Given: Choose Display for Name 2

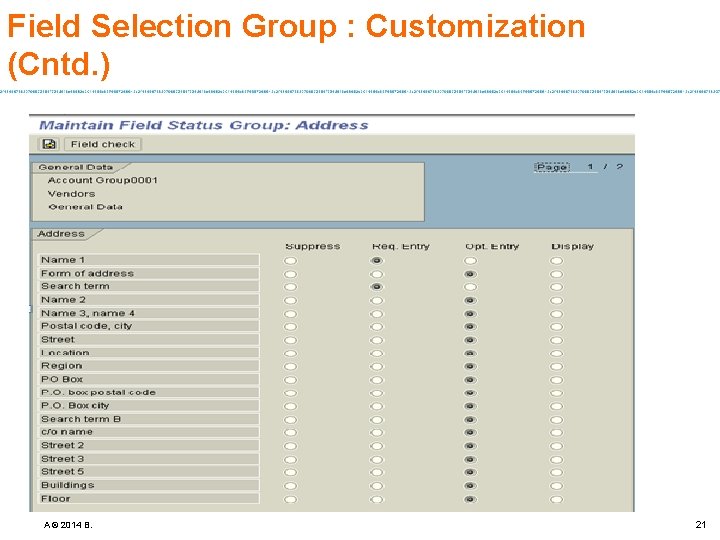Looking at the screenshot, I should tap(556, 300).
